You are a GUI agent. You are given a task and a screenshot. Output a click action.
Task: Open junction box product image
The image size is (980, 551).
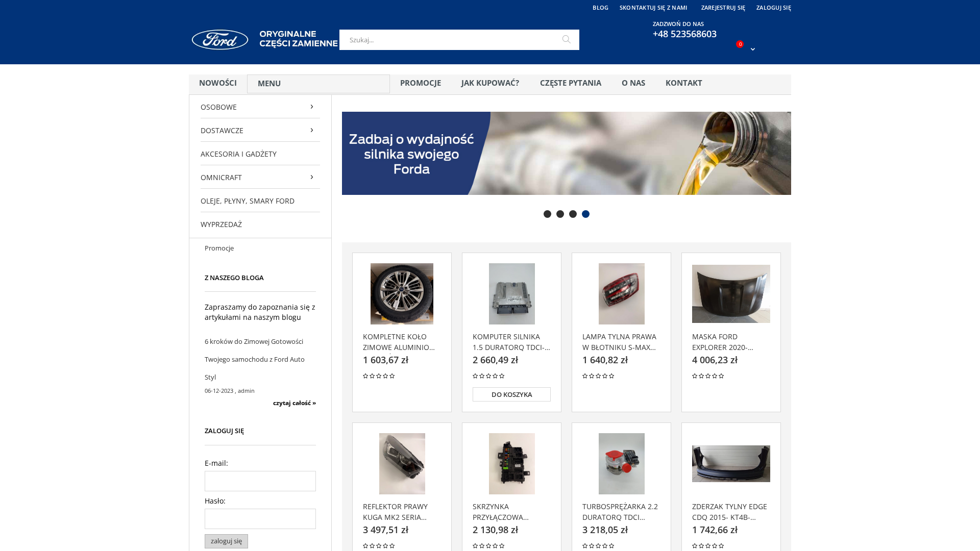511,464
